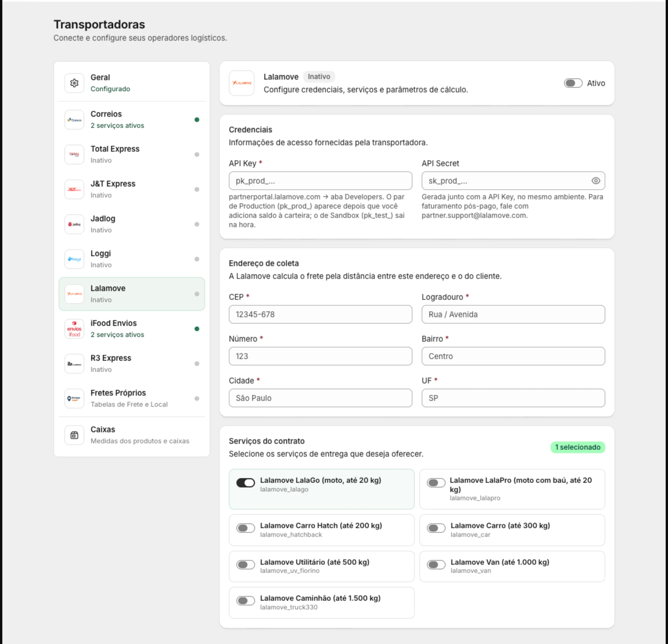Enable the Lalamove Carro (até 300 kg) toggle

(x=436, y=528)
